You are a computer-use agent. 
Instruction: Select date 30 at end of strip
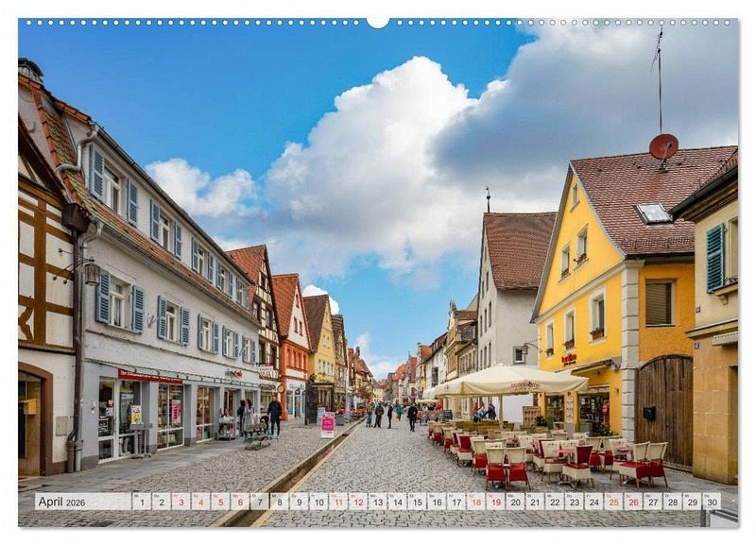712,502
